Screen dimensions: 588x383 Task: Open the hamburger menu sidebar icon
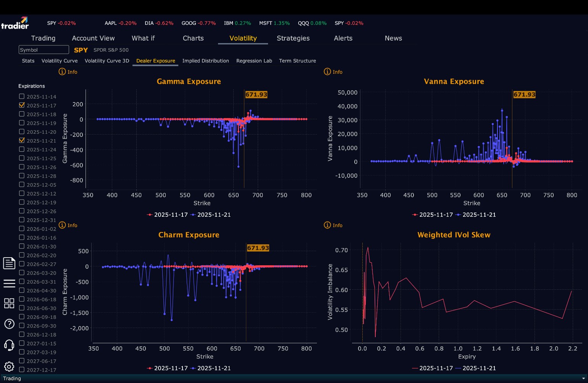click(x=9, y=283)
